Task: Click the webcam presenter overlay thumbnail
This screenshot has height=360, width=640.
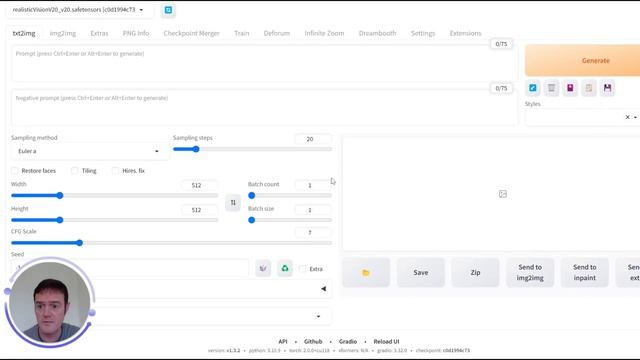Action: tap(50, 302)
